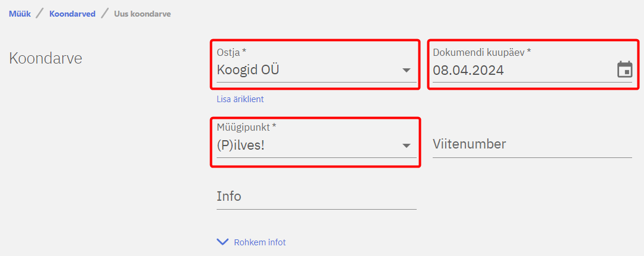
Task: Click the Koondarve section heading
Action: (46, 58)
